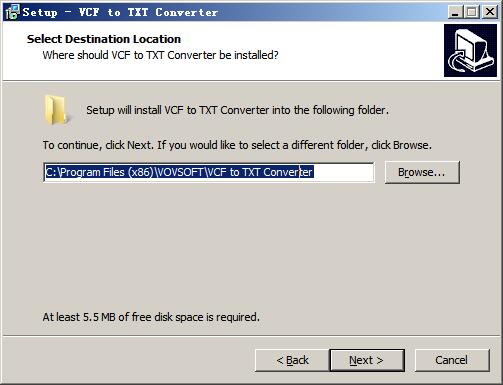
Task: Go to the next setup step
Action: click(x=367, y=360)
